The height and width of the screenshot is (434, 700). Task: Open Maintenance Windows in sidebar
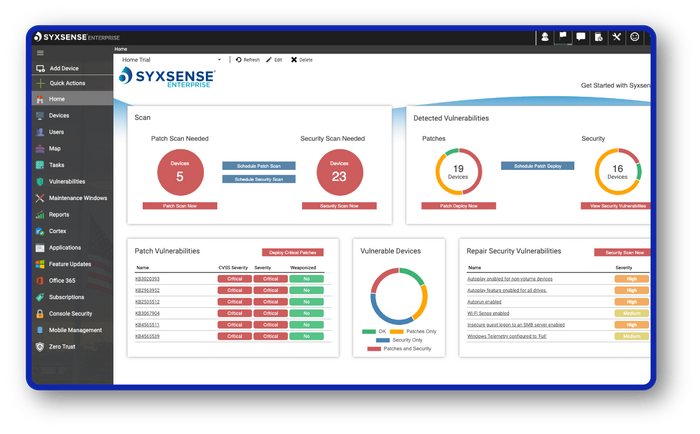click(72, 198)
